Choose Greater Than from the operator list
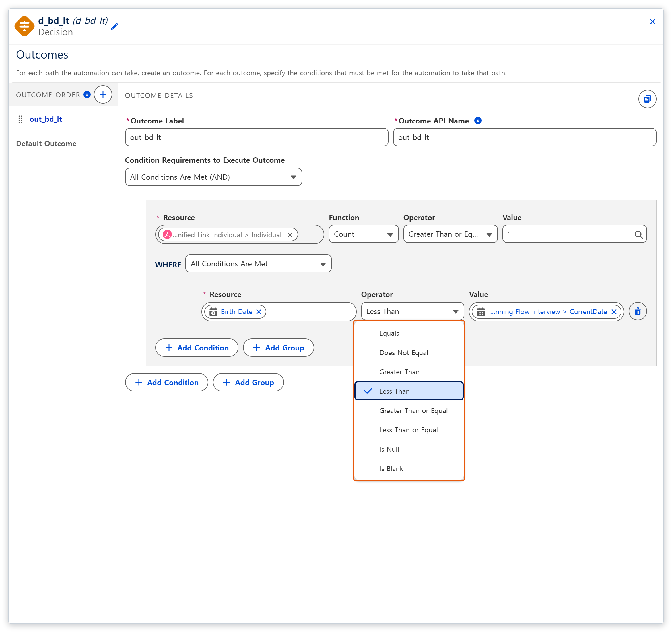The image size is (672, 632). 409,372
